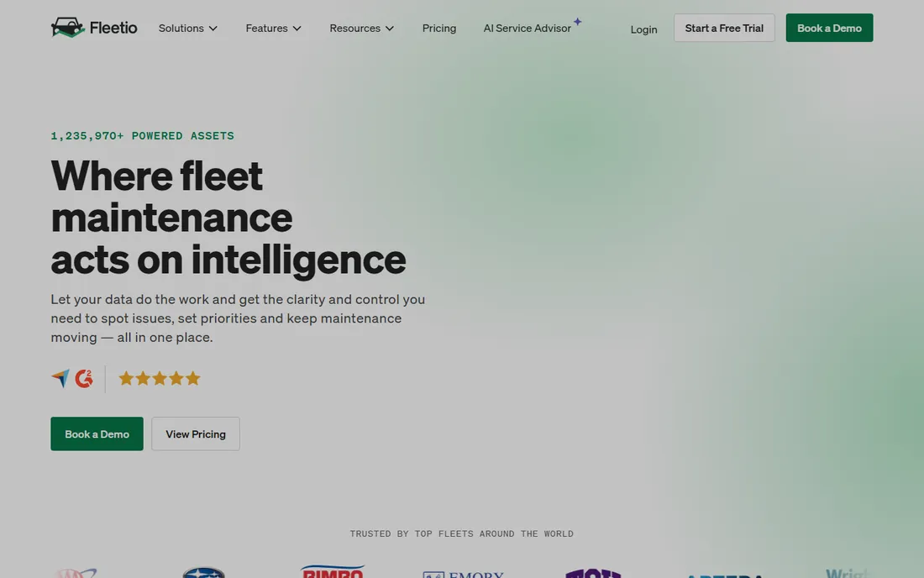Click the hero Book a Demo button
924x578 pixels.
click(97, 433)
